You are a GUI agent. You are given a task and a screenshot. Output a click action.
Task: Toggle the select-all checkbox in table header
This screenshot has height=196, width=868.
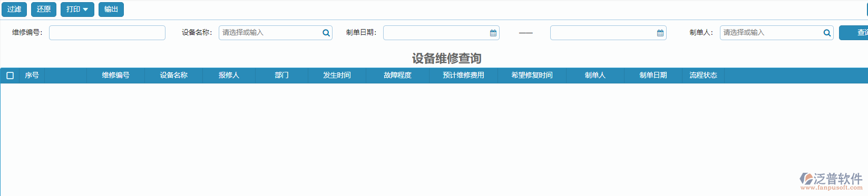point(10,76)
